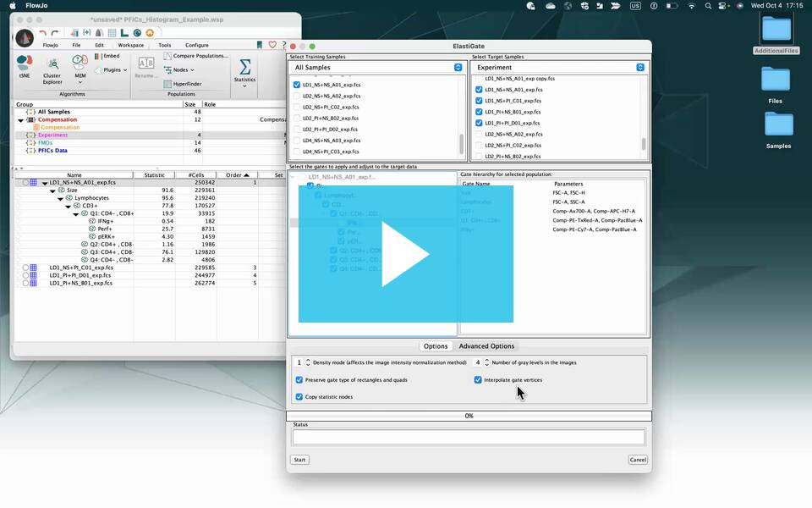Click the Order column header

(237, 175)
